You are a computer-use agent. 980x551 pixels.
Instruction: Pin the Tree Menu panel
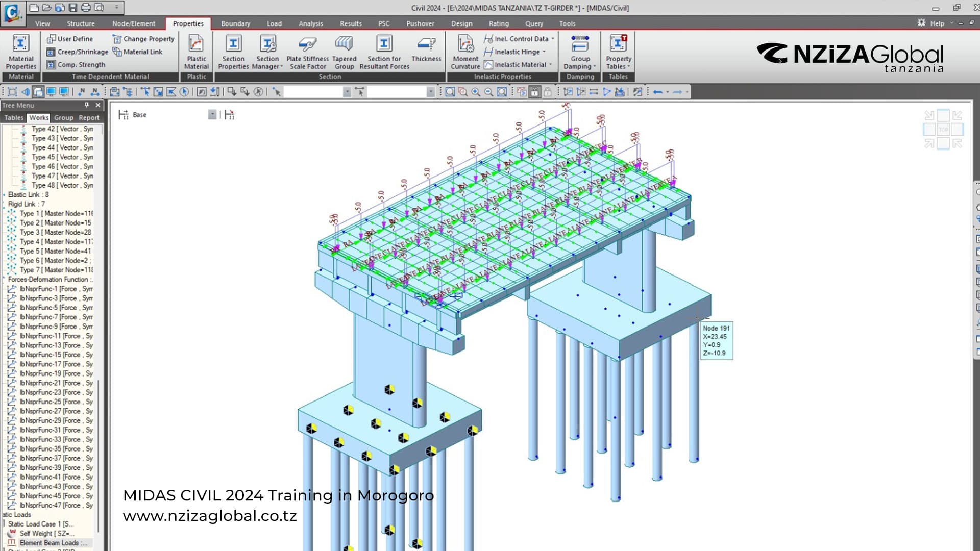(87, 105)
